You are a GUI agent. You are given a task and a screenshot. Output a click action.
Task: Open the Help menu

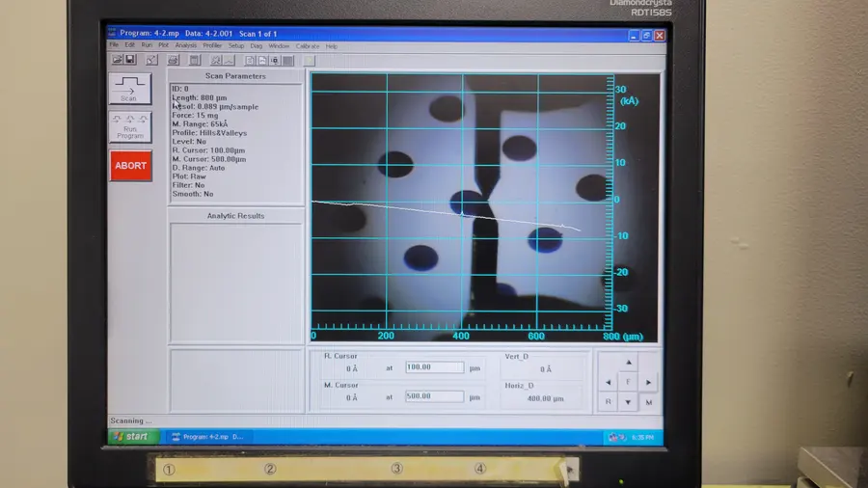(x=332, y=46)
